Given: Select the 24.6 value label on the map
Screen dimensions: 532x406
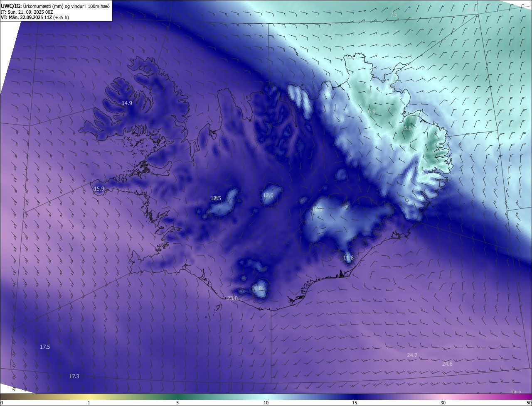Looking at the screenshot, I should click(x=447, y=364).
